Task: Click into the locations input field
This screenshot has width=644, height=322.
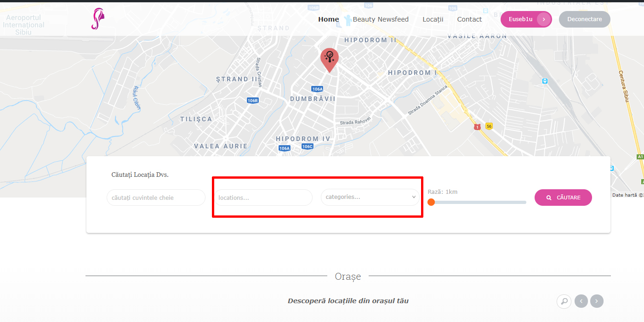Action: pos(263,198)
